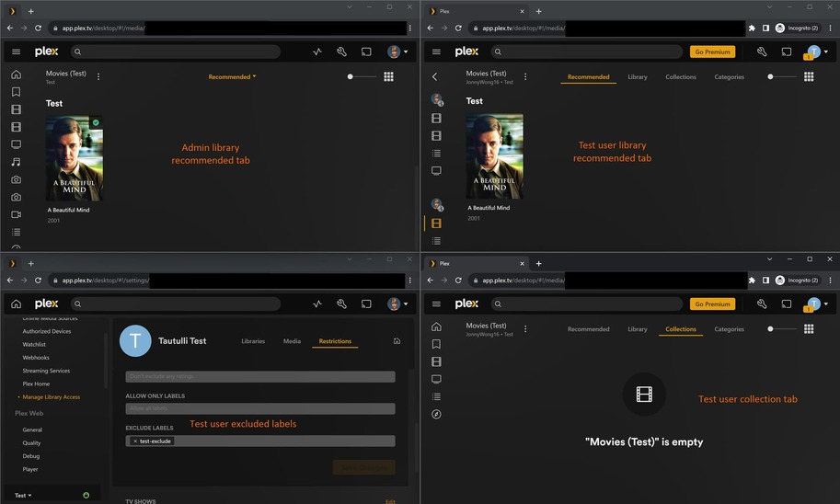
Task: Reload page in admin library browser window
Action: (38, 28)
